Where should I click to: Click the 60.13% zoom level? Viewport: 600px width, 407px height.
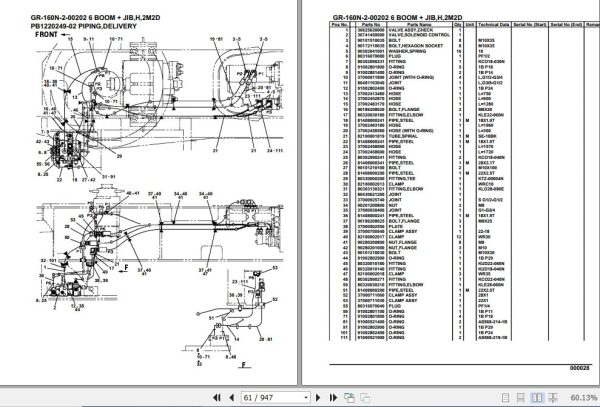(x=583, y=398)
